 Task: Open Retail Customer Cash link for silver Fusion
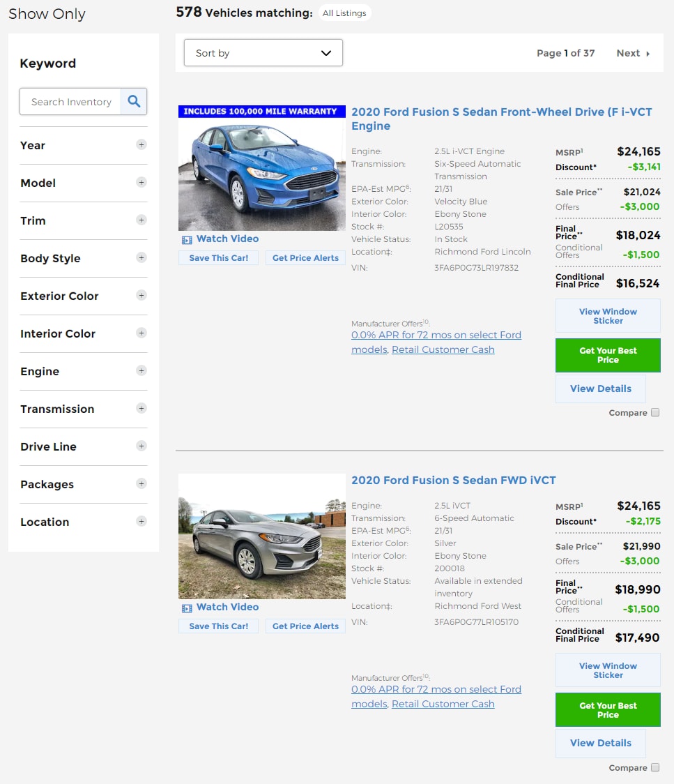[x=443, y=704]
